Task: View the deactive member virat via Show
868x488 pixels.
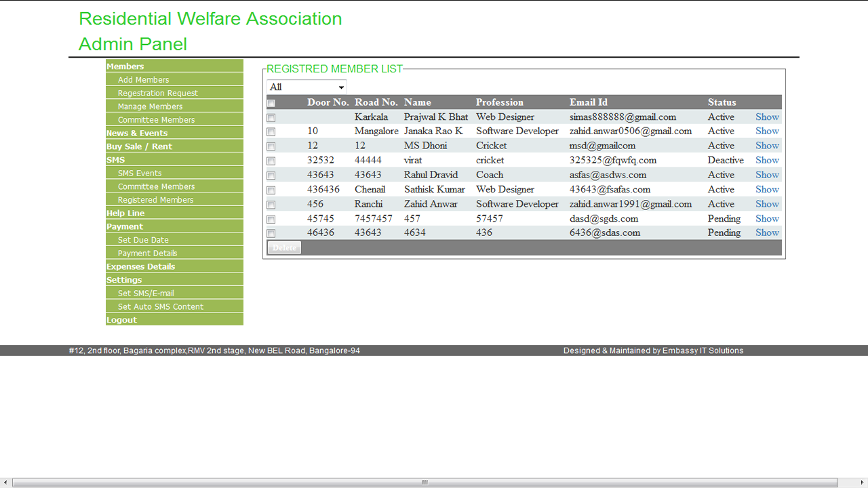Action: click(767, 160)
